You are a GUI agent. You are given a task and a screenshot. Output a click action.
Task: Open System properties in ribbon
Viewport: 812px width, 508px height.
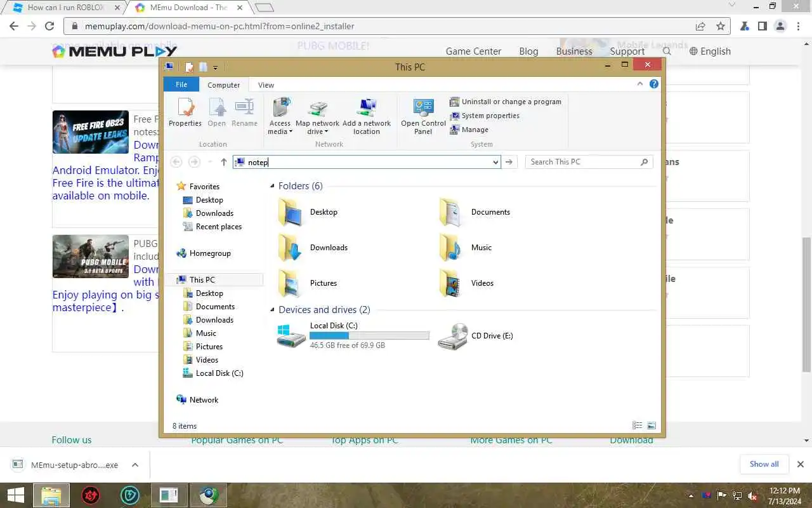click(x=485, y=116)
